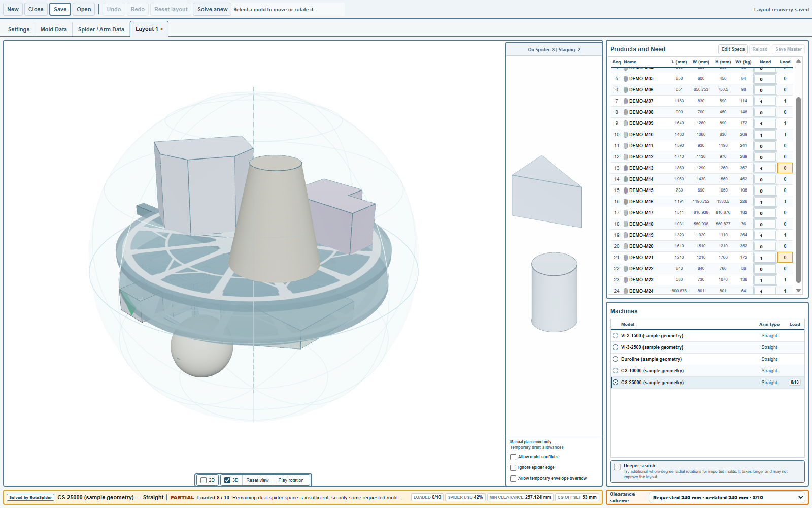Click the products table scroll-down arrow

point(798,291)
